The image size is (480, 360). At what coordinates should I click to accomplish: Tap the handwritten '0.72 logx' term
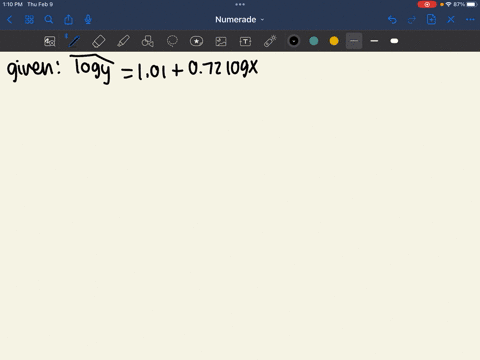pyautogui.click(x=223, y=69)
